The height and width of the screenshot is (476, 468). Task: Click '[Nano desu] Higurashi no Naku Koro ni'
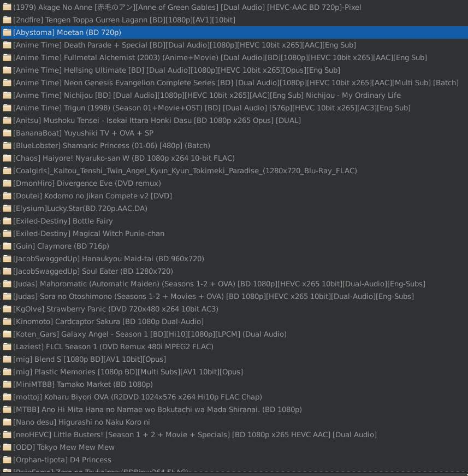pyautogui.click(x=81, y=422)
